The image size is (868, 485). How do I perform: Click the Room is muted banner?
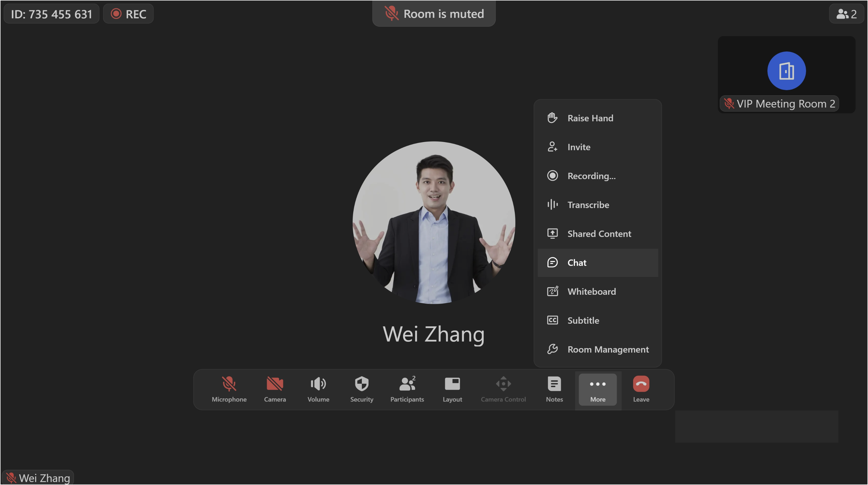point(434,13)
